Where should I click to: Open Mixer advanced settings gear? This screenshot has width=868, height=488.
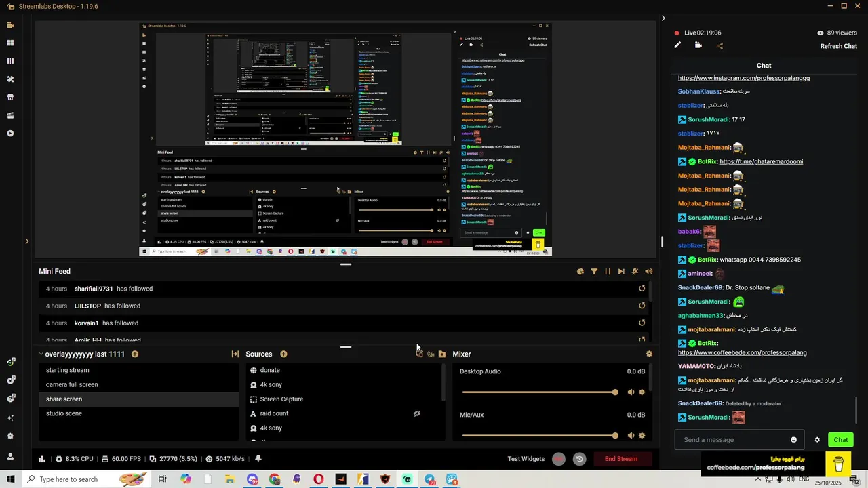(649, 354)
